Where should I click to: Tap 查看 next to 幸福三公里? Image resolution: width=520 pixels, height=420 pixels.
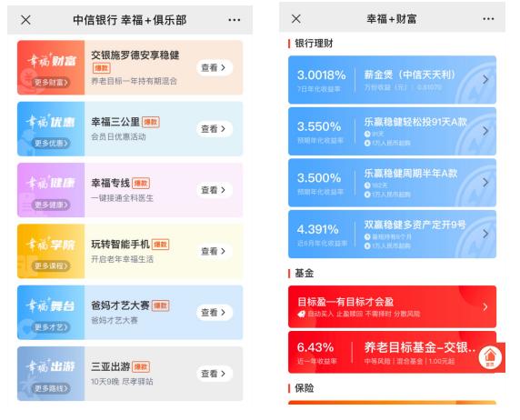[215, 129]
